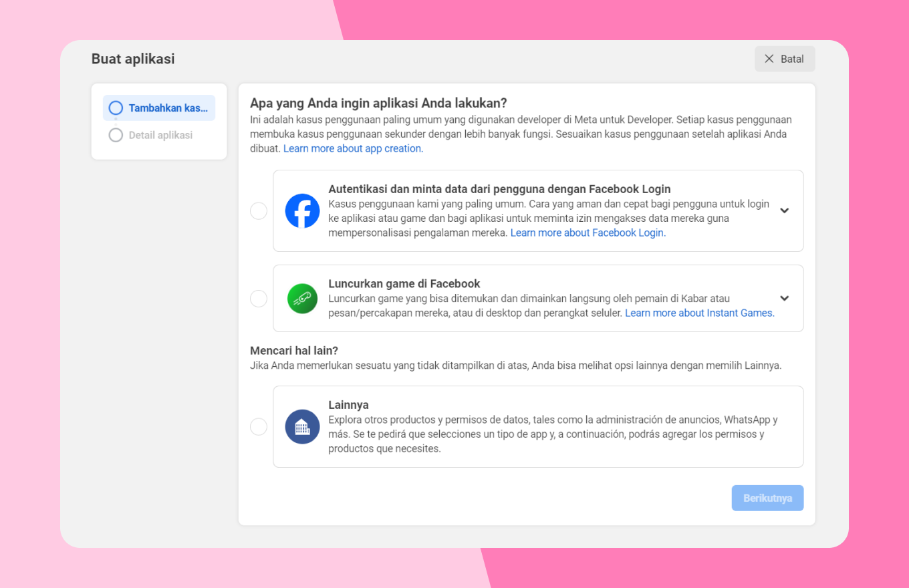The width and height of the screenshot is (909, 588).
Task: Open Learn more about app creation link
Action: (353, 148)
